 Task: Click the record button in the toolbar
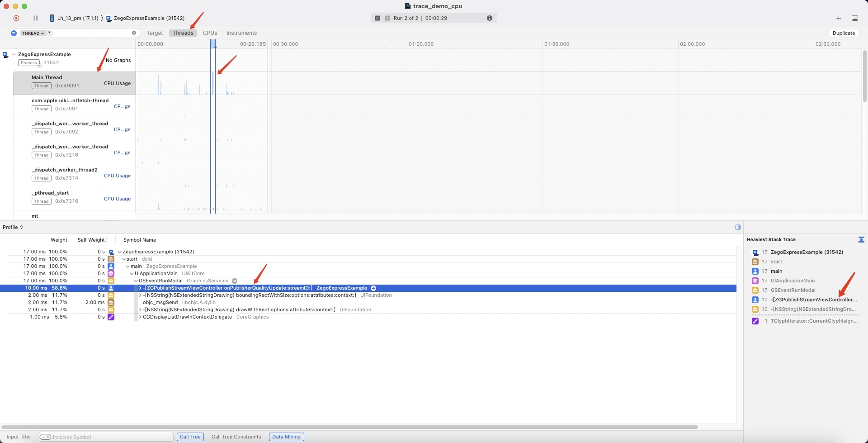tap(17, 18)
